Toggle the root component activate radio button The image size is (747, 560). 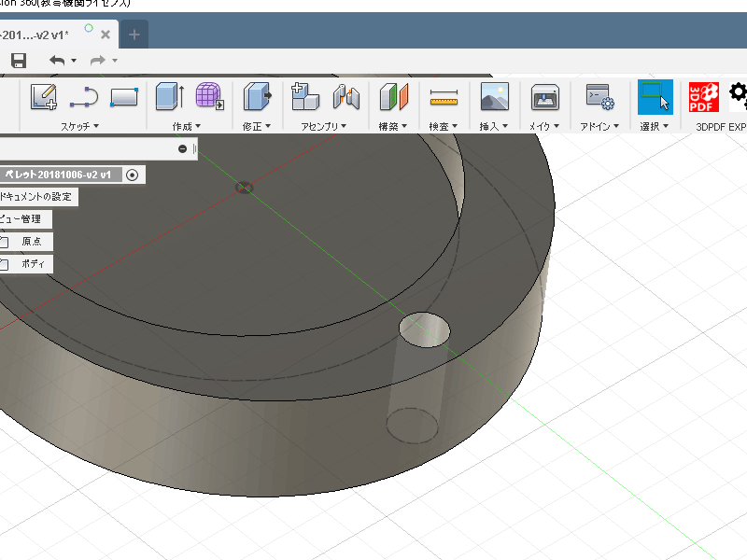coord(133,175)
